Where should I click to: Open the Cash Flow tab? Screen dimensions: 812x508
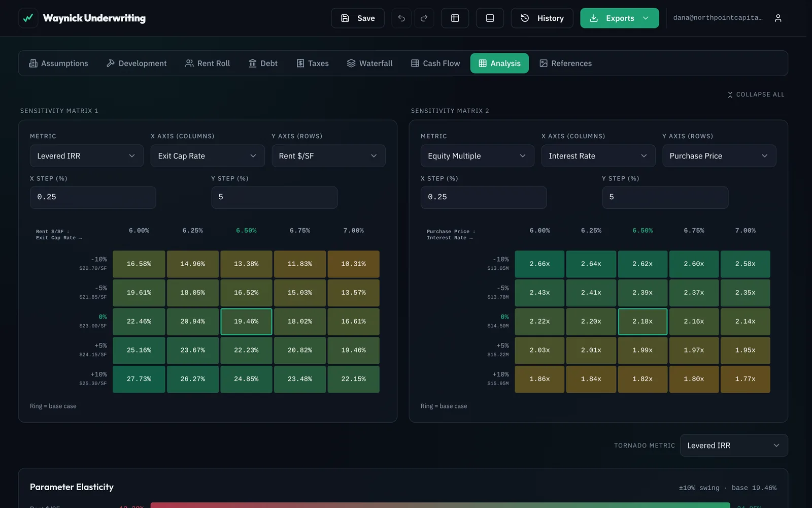pos(435,63)
